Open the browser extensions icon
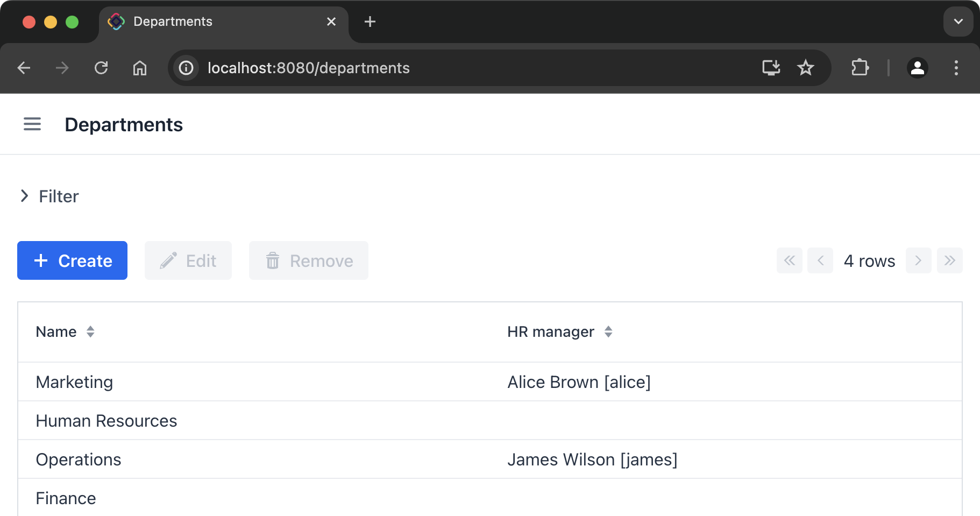This screenshot has width=980, height=516. coord(859,68)
